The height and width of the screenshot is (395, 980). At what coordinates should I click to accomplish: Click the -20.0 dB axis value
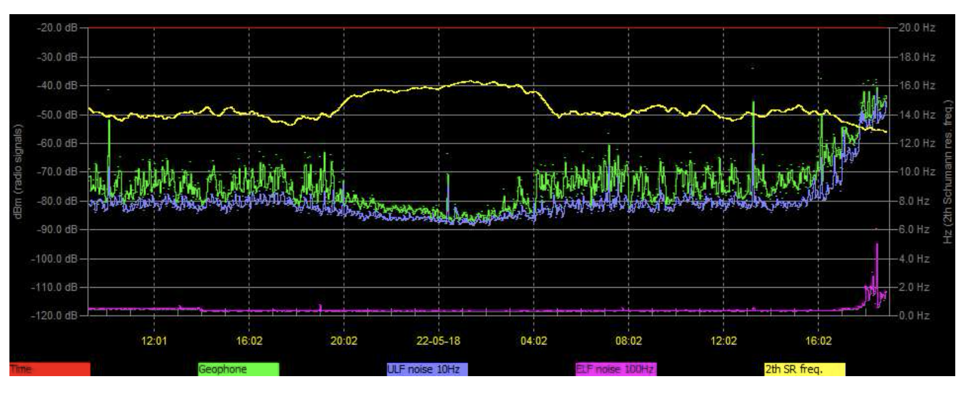57,28
